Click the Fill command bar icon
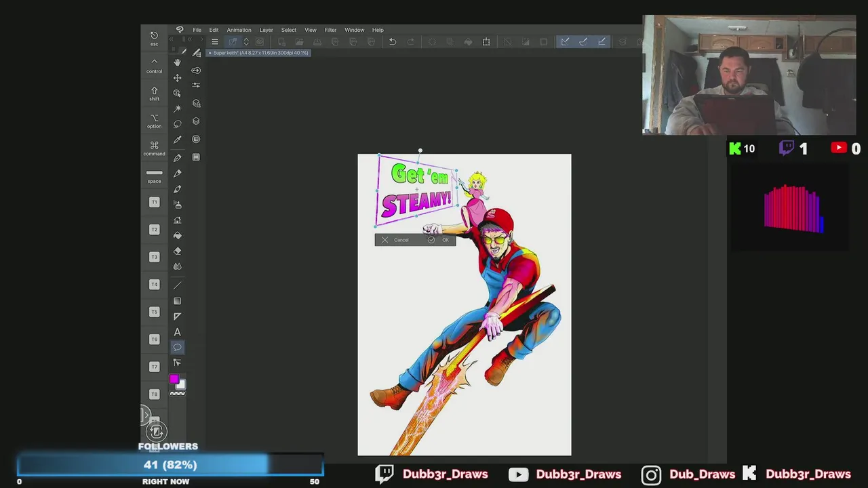The width and height of the screenshot is (868, 488). click(468, 42)
